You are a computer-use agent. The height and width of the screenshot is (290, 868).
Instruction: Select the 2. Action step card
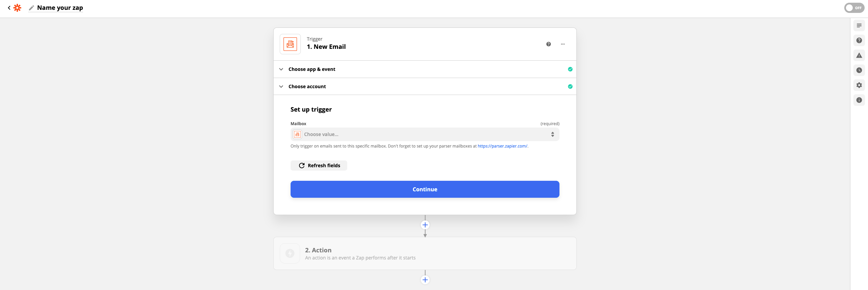[425, 253]
